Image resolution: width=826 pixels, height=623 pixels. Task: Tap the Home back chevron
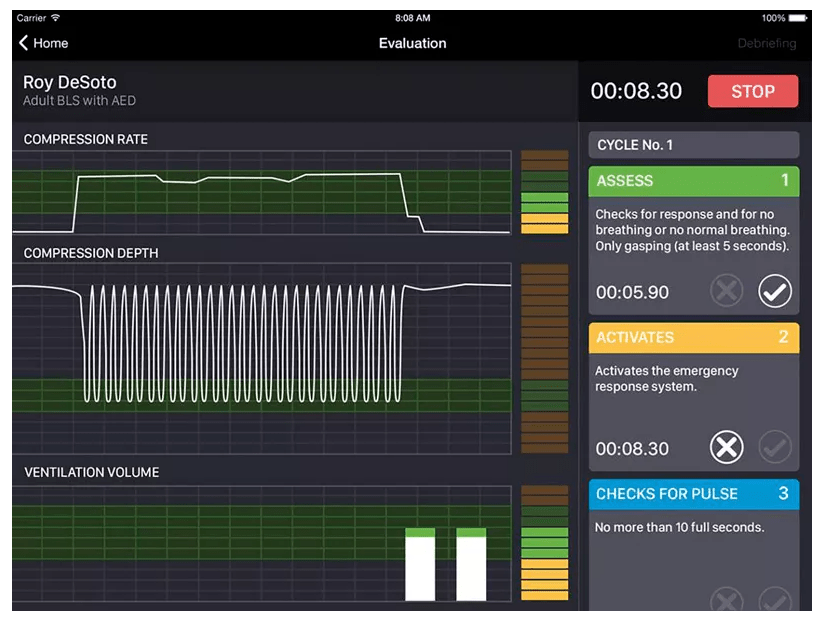(x=25, y=43)
